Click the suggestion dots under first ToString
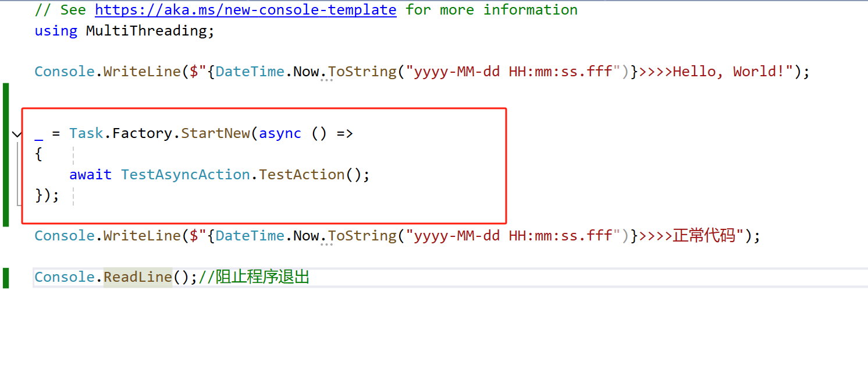The width and height of the screenshot is (868, 372). 326,80
